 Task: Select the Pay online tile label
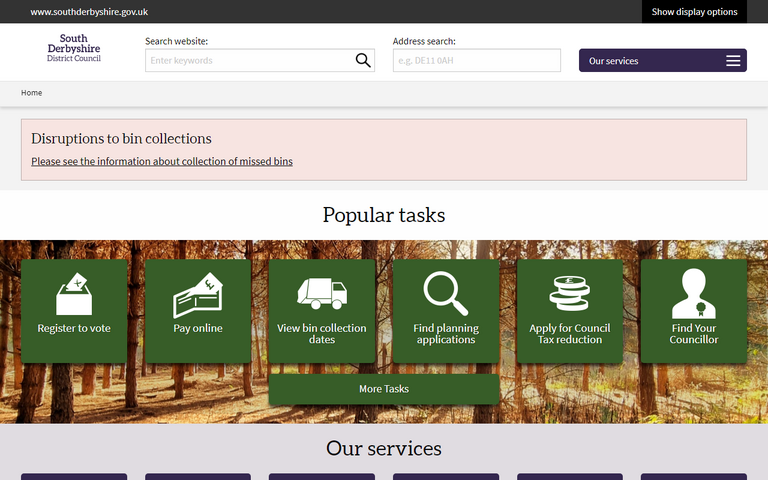198,328
